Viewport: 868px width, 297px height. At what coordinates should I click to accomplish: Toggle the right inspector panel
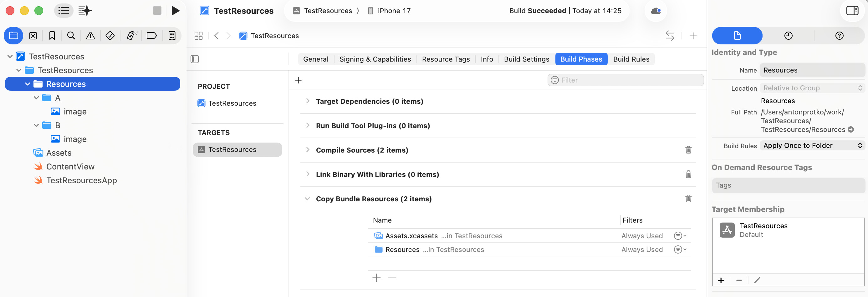pos(852,11)
